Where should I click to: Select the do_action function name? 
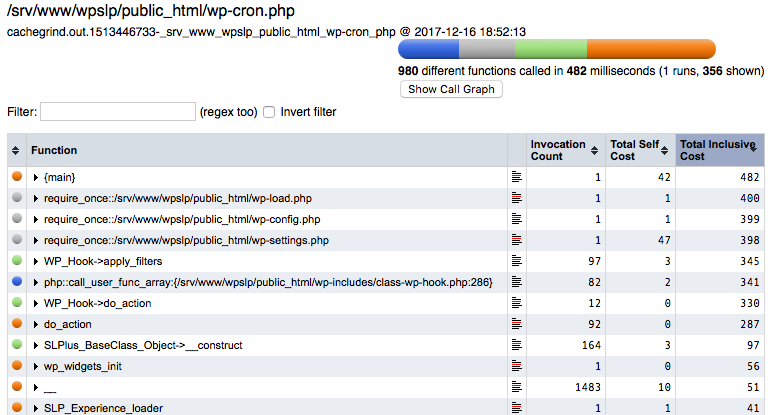tap(67, 325)
